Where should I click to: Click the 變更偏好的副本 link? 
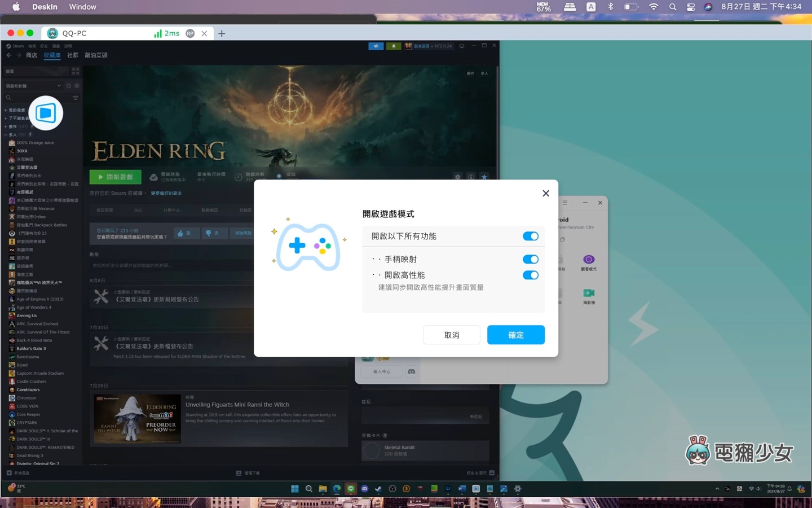click(x=166, y=193)
